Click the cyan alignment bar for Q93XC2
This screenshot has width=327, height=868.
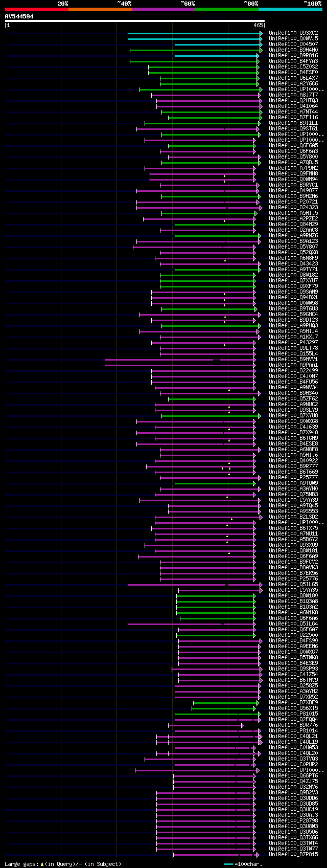[195, 33]
